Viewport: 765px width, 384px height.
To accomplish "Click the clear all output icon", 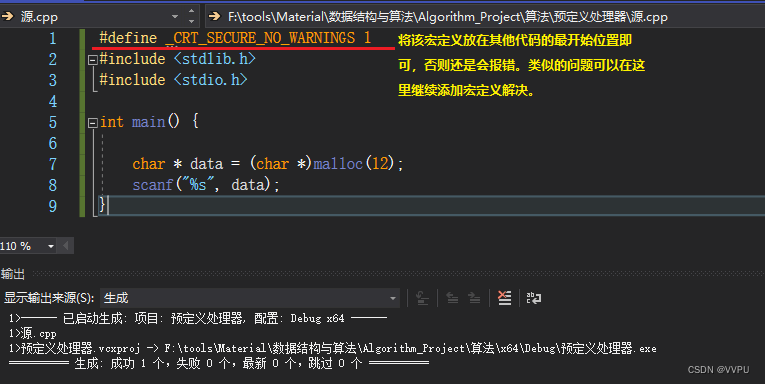I will pyautogui.click(x=504, y=298).
